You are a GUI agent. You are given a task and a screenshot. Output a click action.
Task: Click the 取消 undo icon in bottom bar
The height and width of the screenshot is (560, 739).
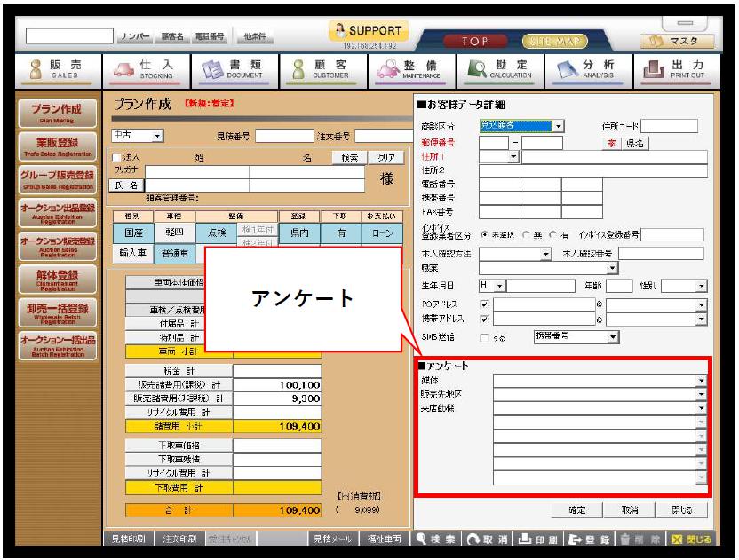pyautogui.click(x=488, y=540)
